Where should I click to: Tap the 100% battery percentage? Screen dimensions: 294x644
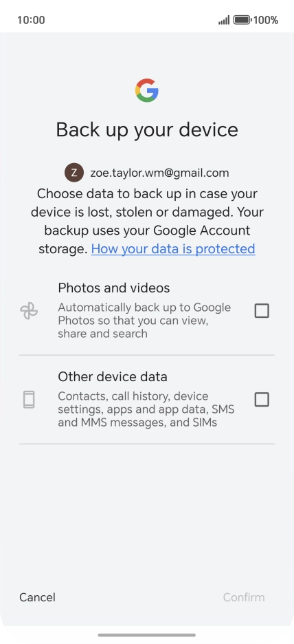click(266, 20)
